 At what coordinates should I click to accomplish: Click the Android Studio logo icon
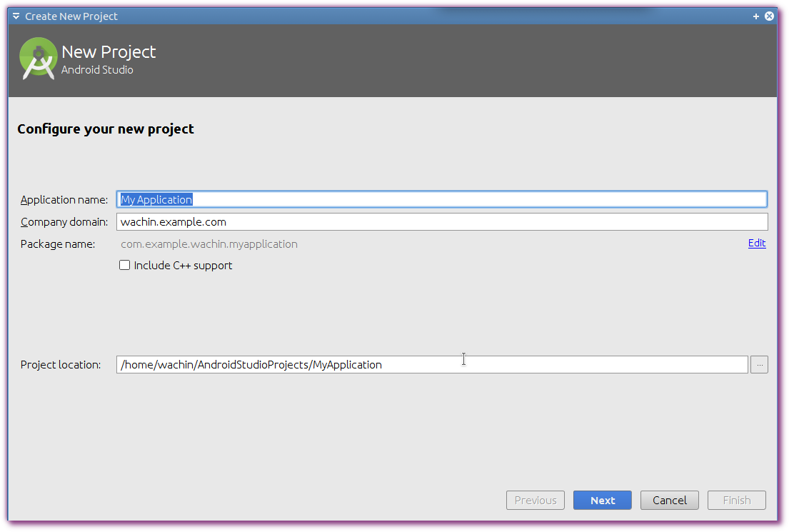(39, 59)
